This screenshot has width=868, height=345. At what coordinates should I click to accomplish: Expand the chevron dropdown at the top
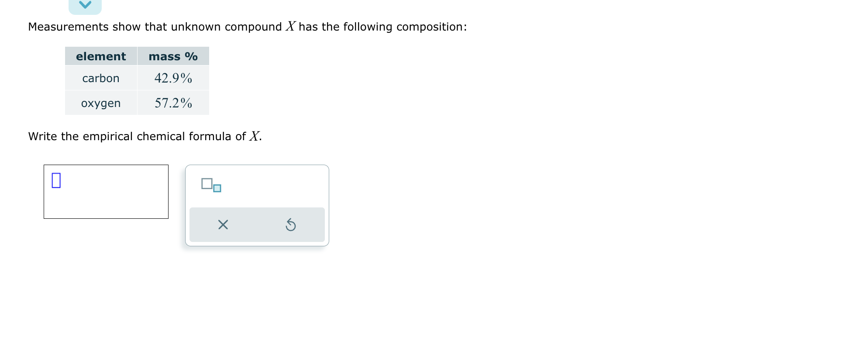point(85,6)
